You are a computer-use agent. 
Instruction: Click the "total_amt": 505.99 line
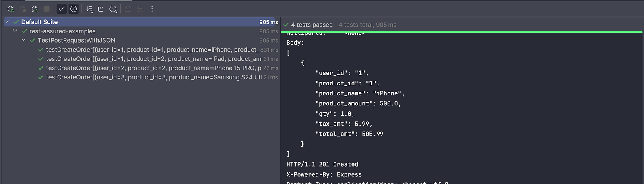[x=349, y=134]
